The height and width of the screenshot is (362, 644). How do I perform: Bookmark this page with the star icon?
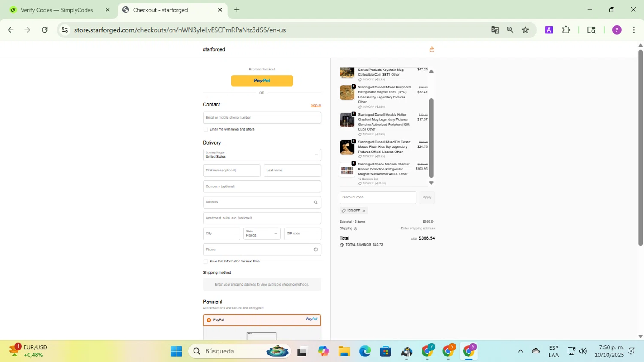click(x=526, y=30)
